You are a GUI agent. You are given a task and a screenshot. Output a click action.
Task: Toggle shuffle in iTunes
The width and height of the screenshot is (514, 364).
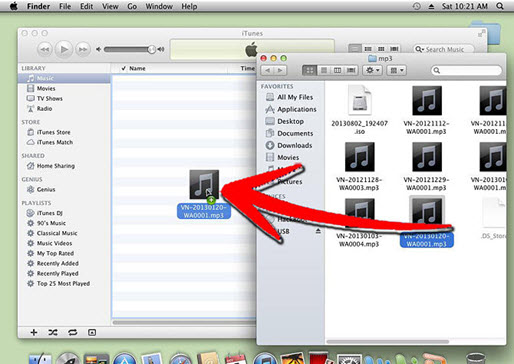pyautogui.click(x=53, y=332)
